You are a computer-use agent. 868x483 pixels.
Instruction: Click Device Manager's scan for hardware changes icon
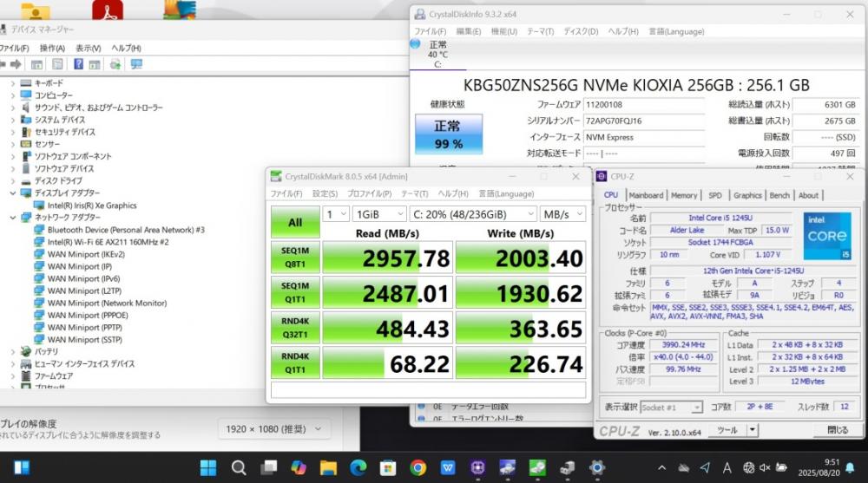click(136, 64)
